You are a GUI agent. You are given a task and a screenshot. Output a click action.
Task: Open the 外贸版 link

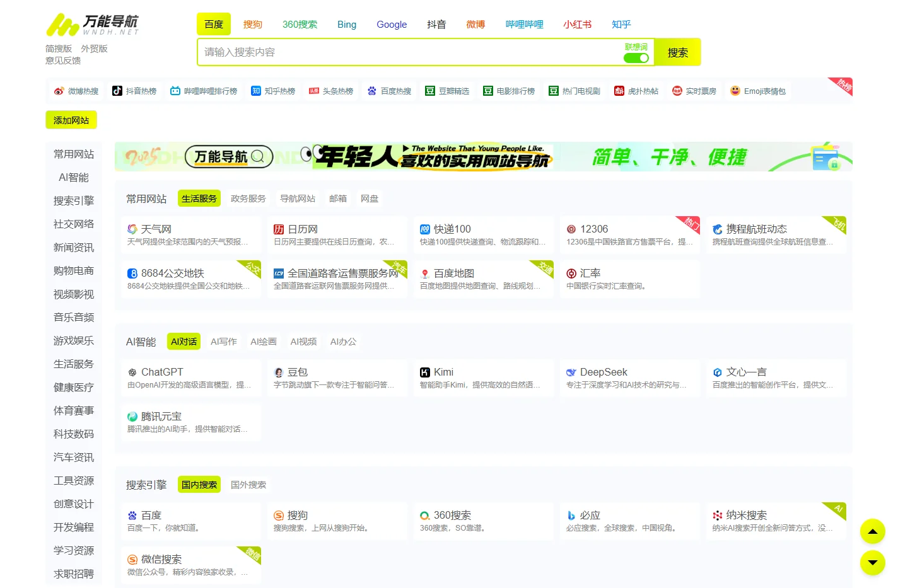94,49
